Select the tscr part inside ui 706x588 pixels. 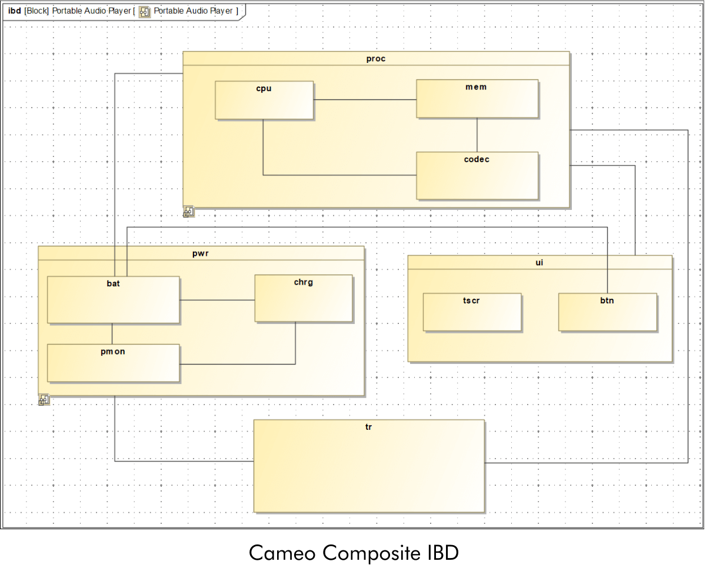coord(471,312)
